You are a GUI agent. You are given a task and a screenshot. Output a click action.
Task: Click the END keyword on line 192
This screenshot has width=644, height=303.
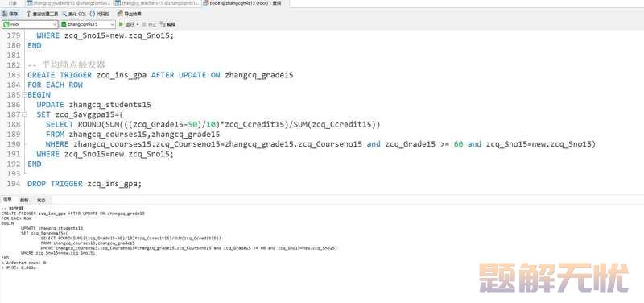[35, 164]
